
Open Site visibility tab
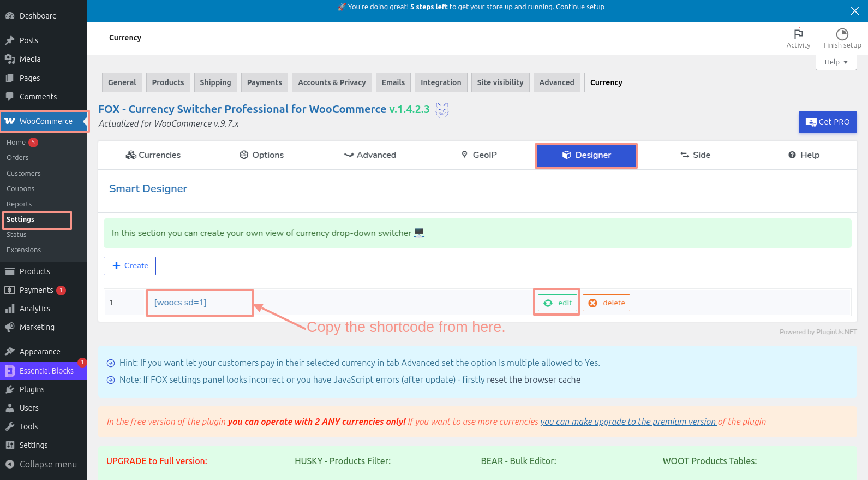pos(500,82)
